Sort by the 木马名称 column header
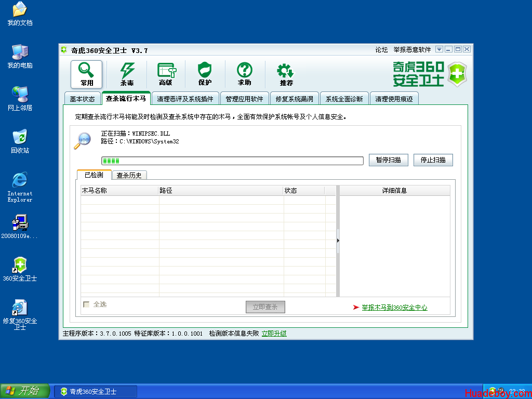Image resolution: width=532 pixels, height=399 pixels. click(x=119, y=191)
